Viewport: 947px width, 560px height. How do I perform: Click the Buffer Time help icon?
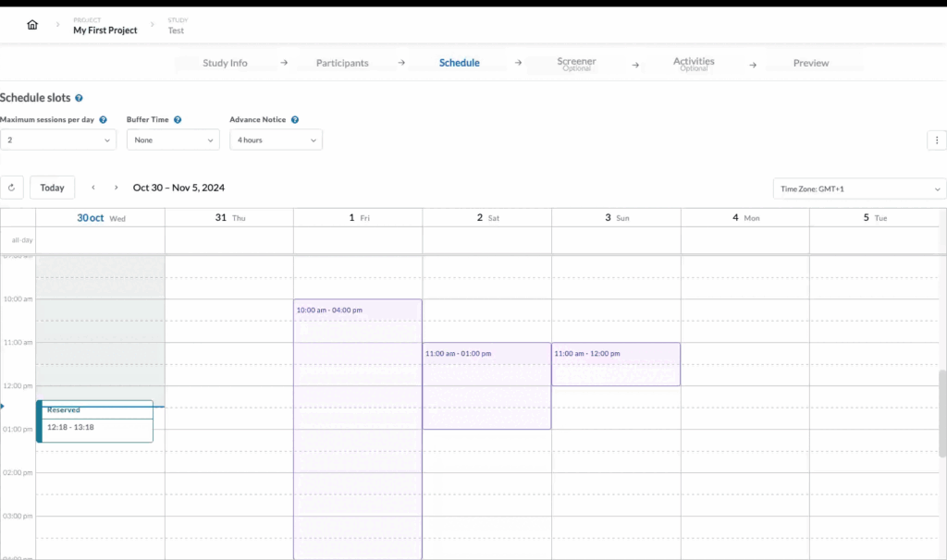pos(178,119)
